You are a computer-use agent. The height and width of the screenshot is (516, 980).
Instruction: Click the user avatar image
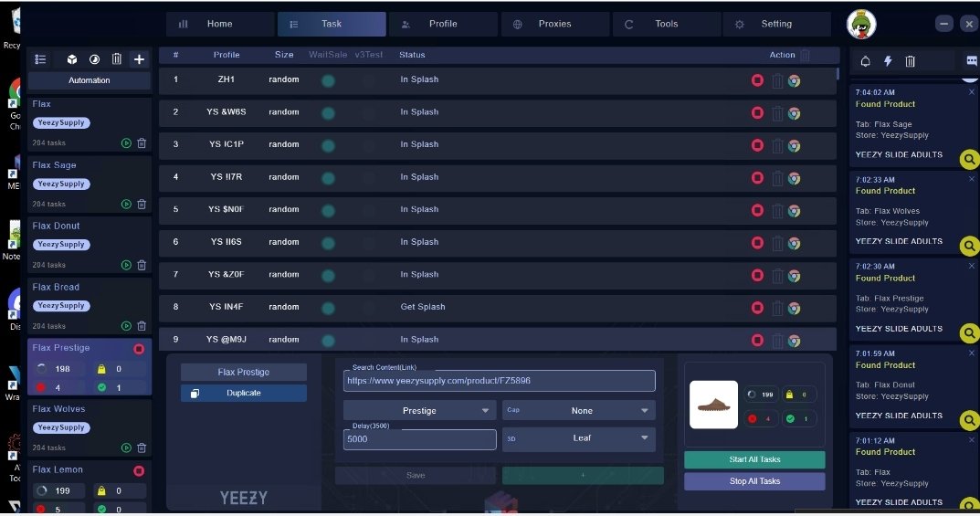click(861, 25)
